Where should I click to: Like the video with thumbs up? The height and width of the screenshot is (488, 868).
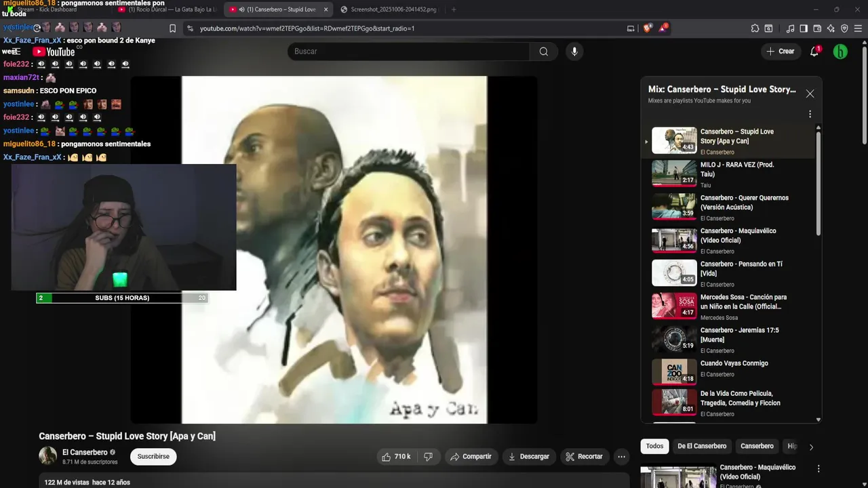point(396,457)
